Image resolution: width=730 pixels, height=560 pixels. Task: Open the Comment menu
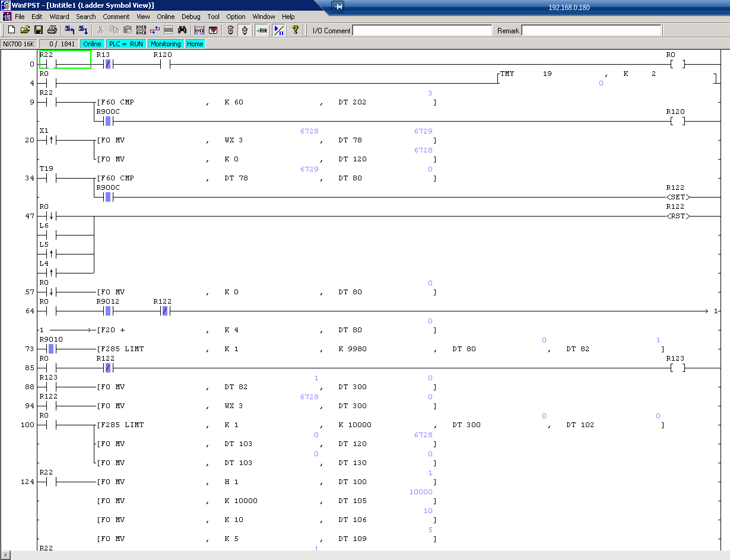(x=116, y=17)
